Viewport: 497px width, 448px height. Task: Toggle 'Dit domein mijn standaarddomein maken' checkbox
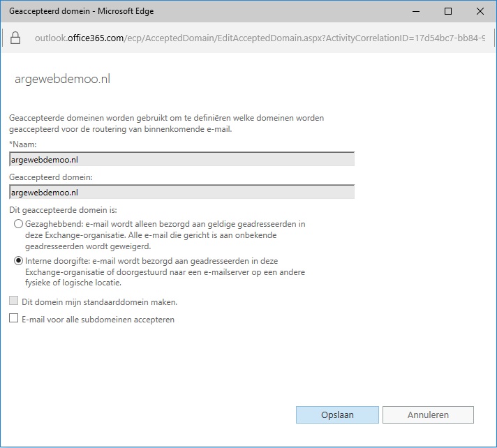coord(14,301)
